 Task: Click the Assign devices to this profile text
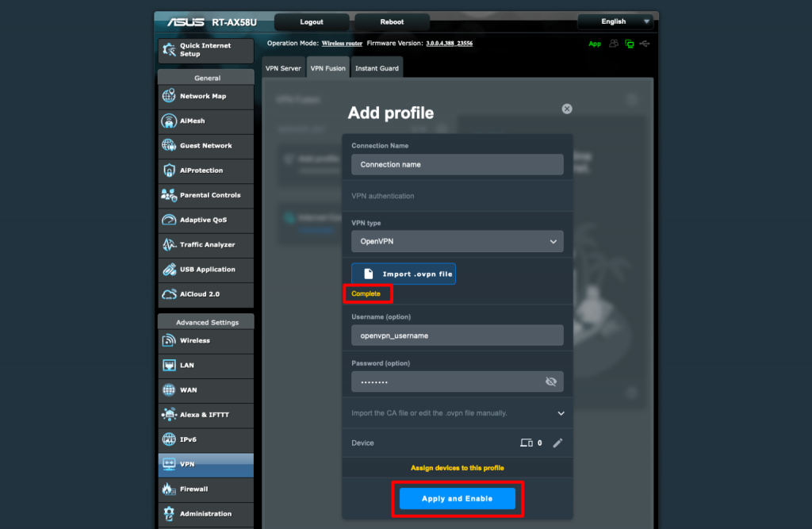tap(458, 468)
